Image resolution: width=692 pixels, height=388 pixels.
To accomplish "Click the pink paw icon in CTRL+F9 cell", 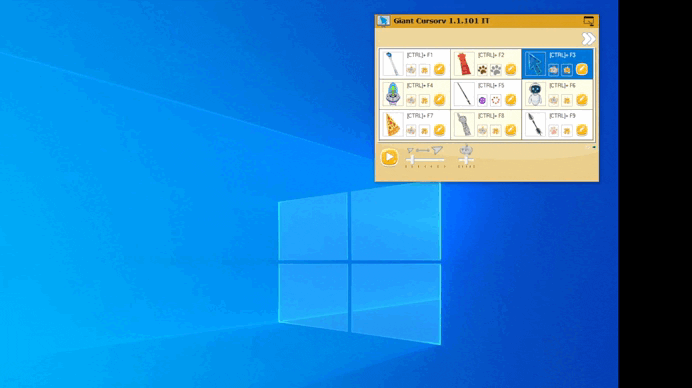I will click(x=553, y=130).
